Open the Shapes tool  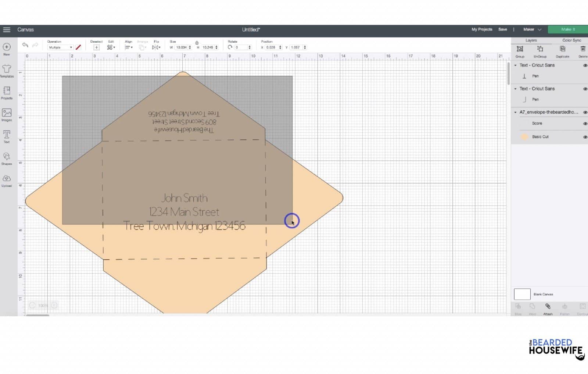(x=7, y=158)
